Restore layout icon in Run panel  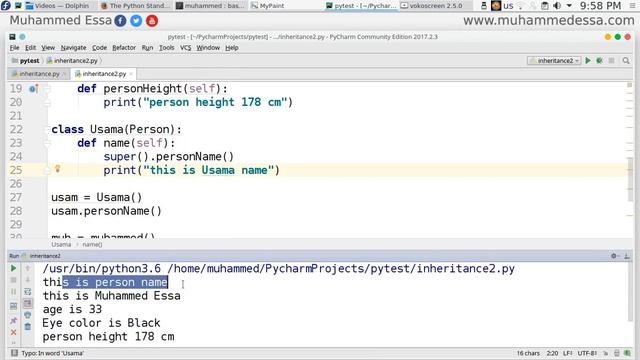13,306
